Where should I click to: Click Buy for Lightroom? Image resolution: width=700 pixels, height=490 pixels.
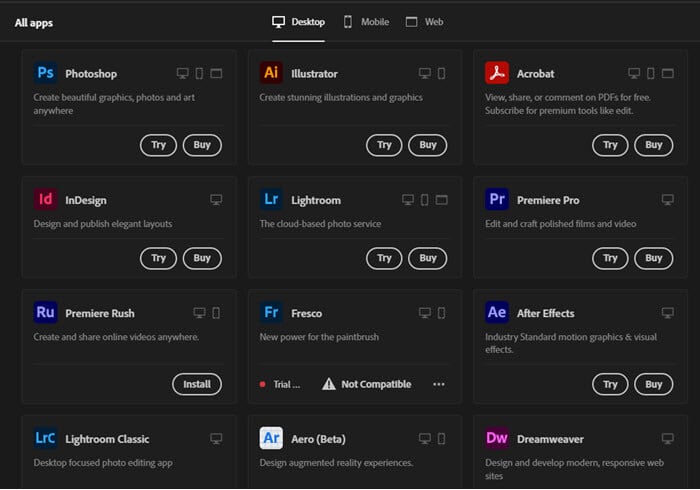428,258
